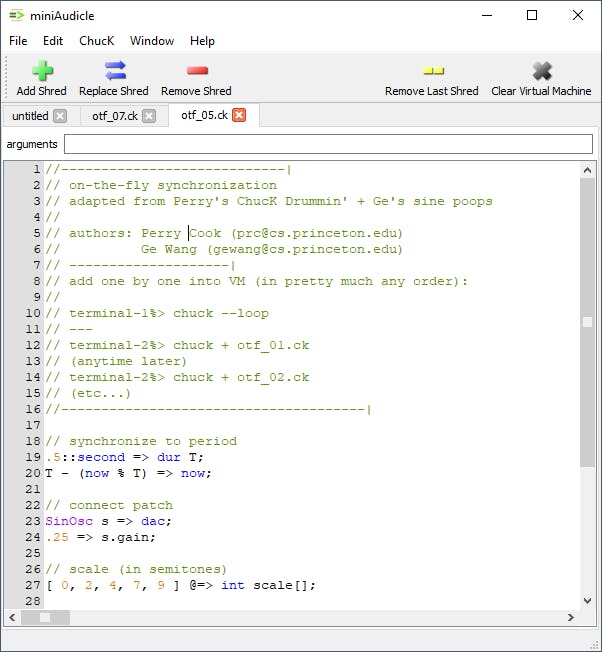Click '// scale (in semitones)' comment
Viewport: 602px width, 652px height.
pos(136,569)
